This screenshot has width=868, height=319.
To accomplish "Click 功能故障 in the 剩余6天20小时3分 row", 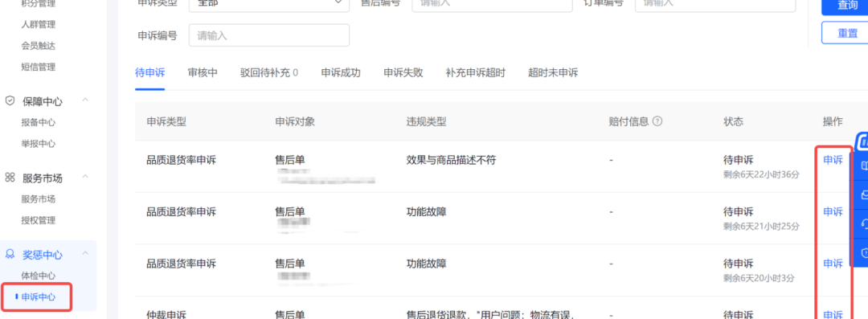I will coord(426,263).
